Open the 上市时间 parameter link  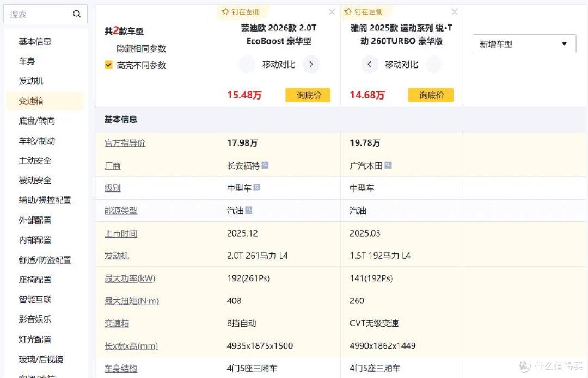tap(121, 233)
